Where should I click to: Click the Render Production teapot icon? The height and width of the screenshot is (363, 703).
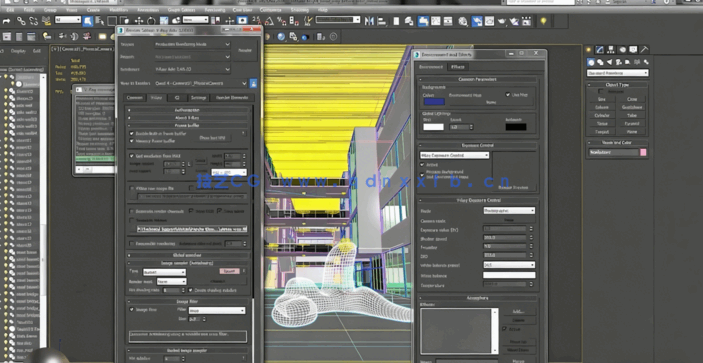(502, 21)
